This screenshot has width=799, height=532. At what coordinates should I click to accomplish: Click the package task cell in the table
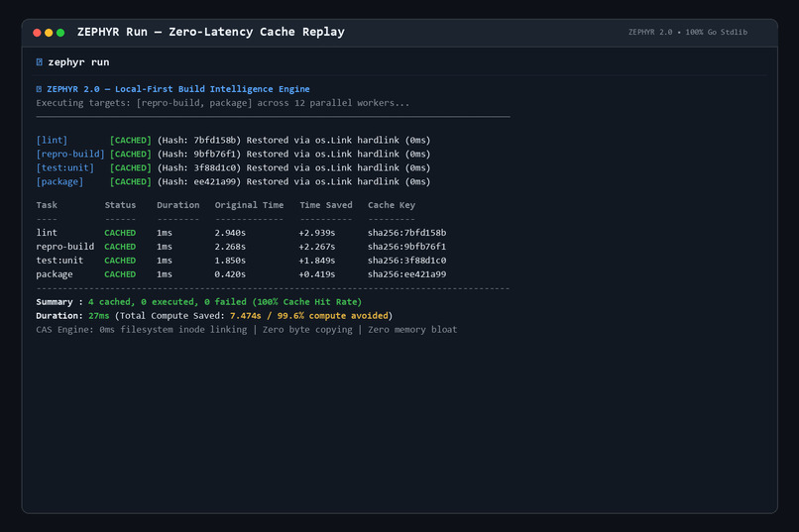coord(54,273)
